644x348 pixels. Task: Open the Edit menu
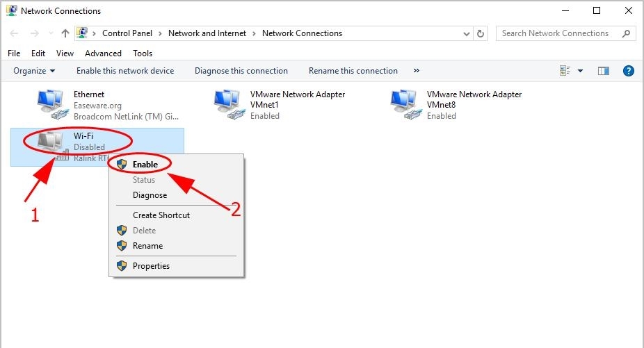pos(38,53)
